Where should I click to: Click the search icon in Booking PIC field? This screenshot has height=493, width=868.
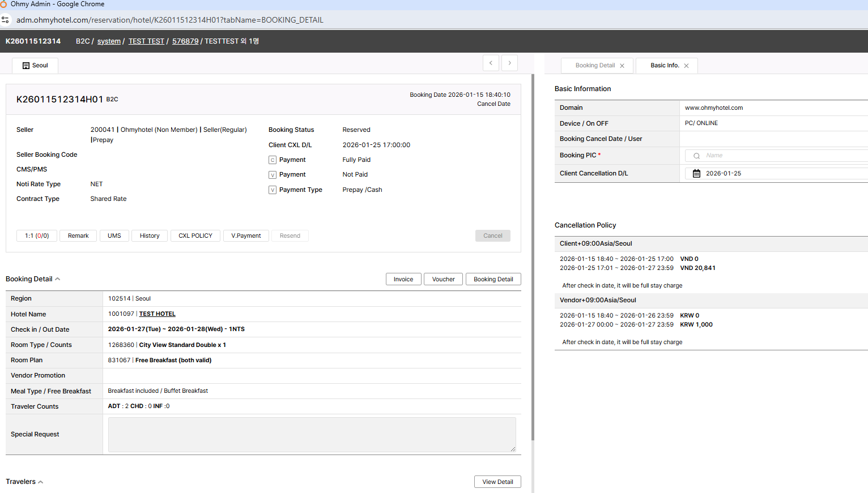[x=696, y=156]
